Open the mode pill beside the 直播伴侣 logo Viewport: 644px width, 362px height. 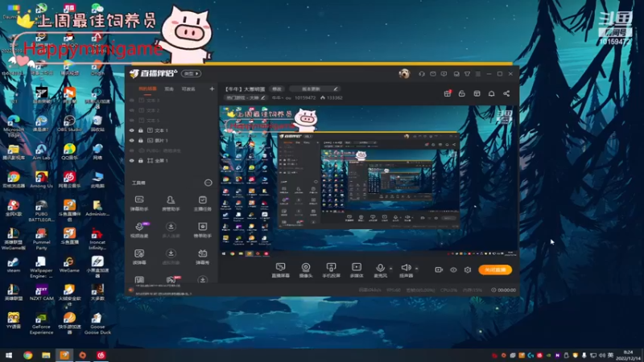[191, 74]
